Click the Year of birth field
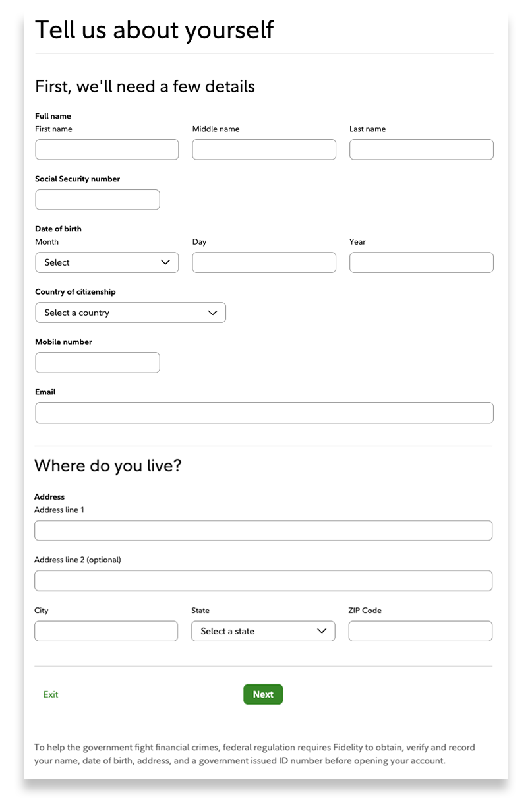532x805 pixels. (421, 262)
